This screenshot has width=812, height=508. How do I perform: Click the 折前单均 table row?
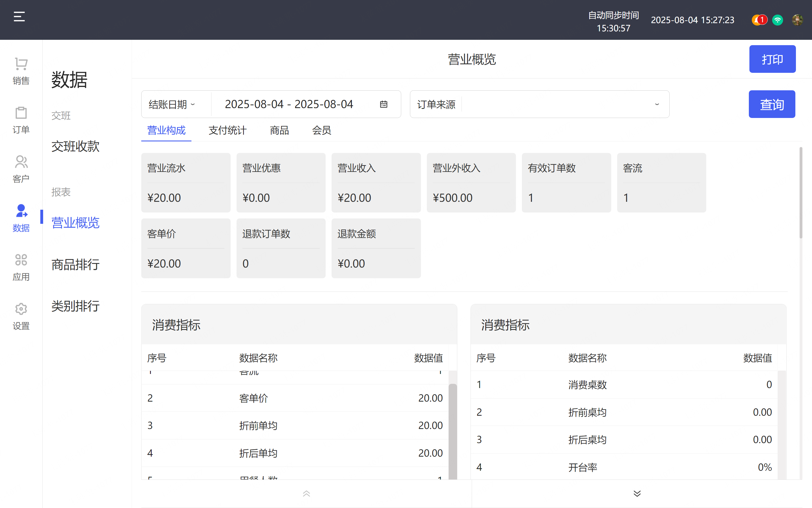click(x=295, y=425)
